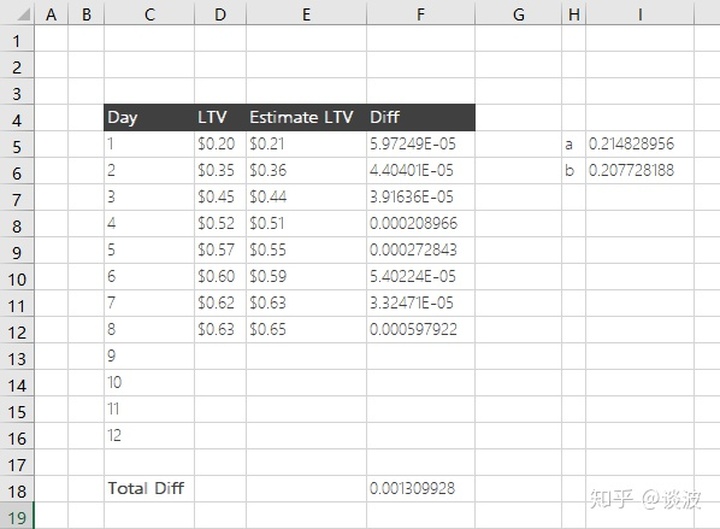720x529 pixels.
Task: Select Estimate LTV cell showing $0.55
Action: pyautogui.click(x=306, y=250)
